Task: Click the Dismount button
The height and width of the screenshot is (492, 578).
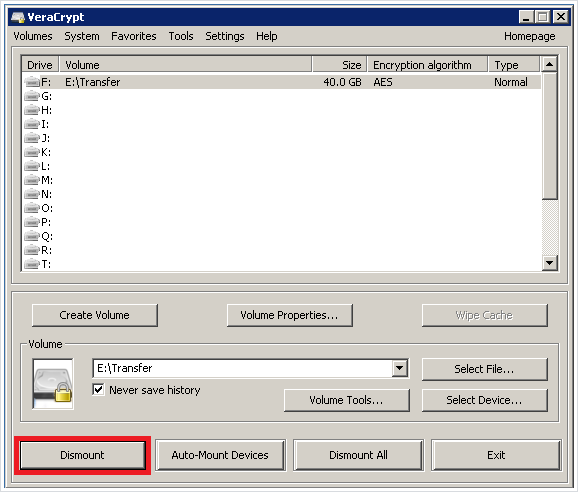Action: pos(83,455)
